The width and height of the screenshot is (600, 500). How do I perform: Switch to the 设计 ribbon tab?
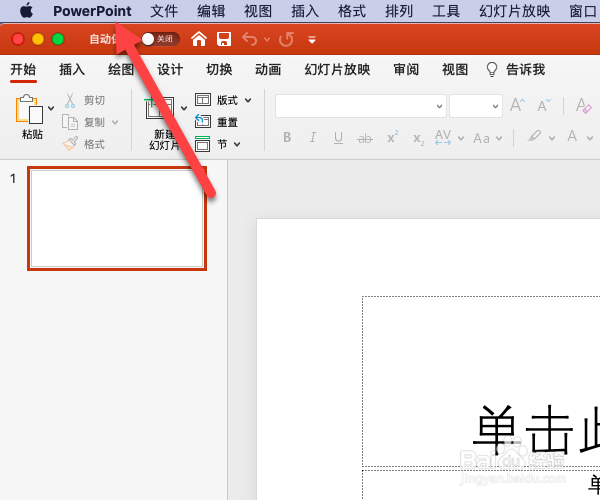pos(170,70)
